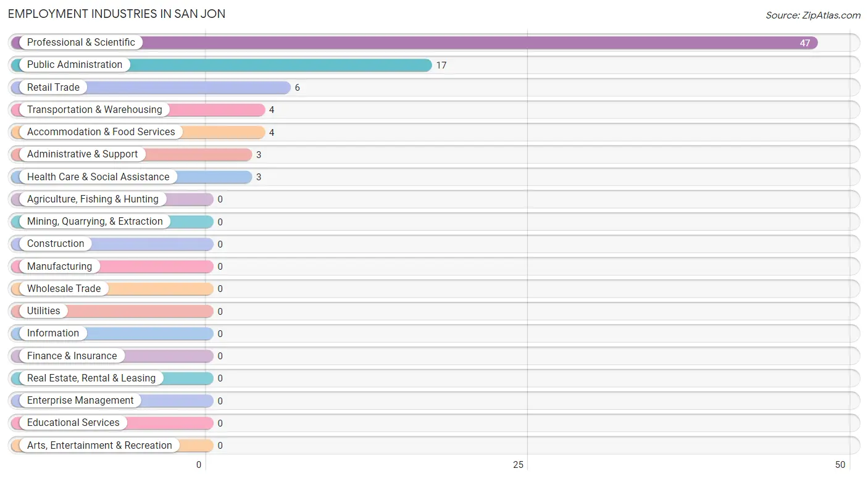Click the Transportation & Warehousing label
Screen dimensions: 868x479
[94, 110]
